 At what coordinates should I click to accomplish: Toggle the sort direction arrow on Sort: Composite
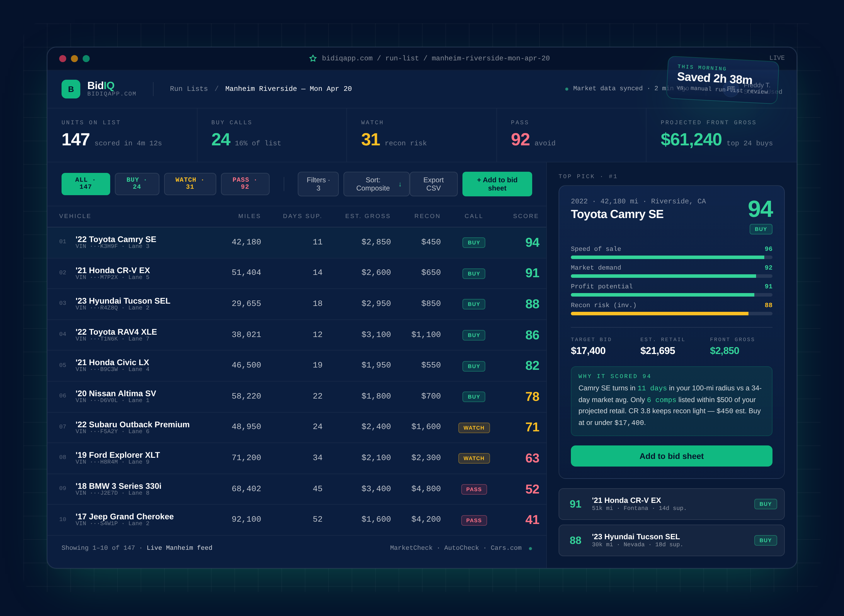coord(400,184)
